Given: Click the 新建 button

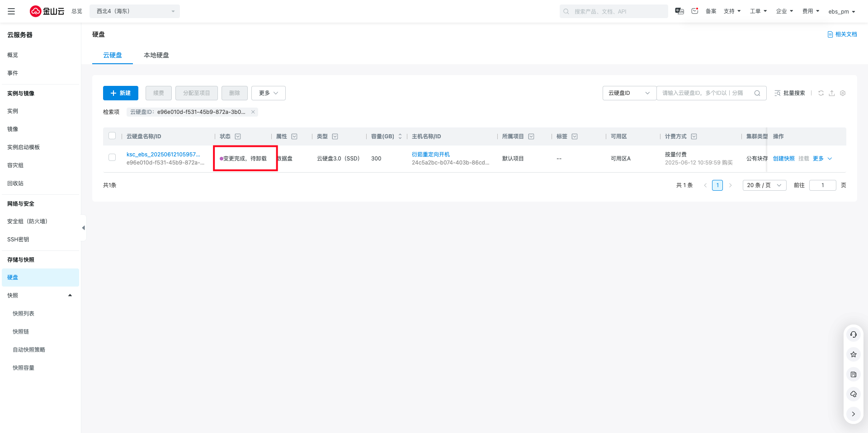Looking at the screenshot, I should click(121, 93).
